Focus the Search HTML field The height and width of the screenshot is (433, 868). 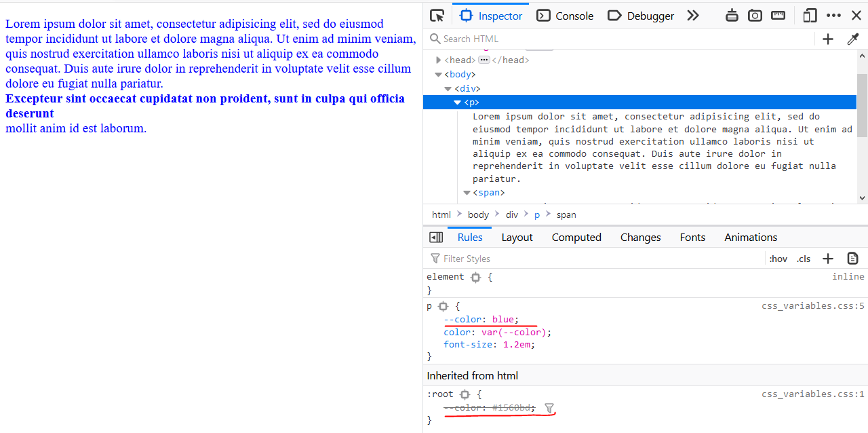point(624,39)
